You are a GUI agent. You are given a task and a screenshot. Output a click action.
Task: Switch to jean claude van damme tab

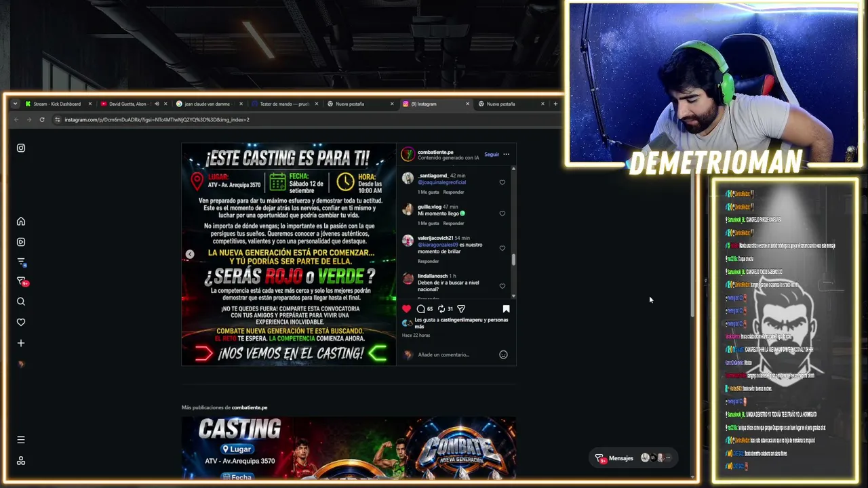pos(209,104)
